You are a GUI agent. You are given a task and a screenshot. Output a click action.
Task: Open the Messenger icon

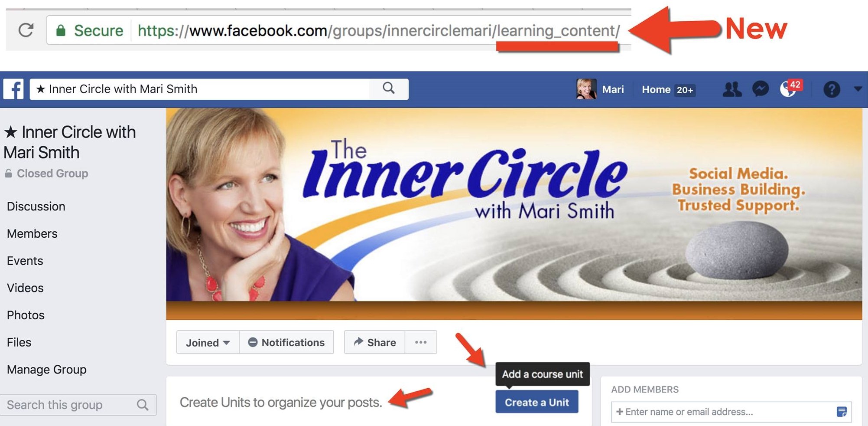760,89
